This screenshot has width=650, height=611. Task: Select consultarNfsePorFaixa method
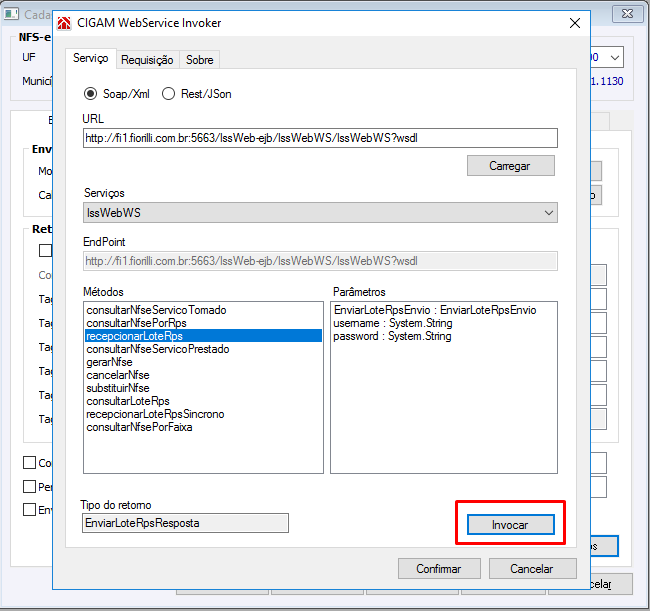(203, 427)
